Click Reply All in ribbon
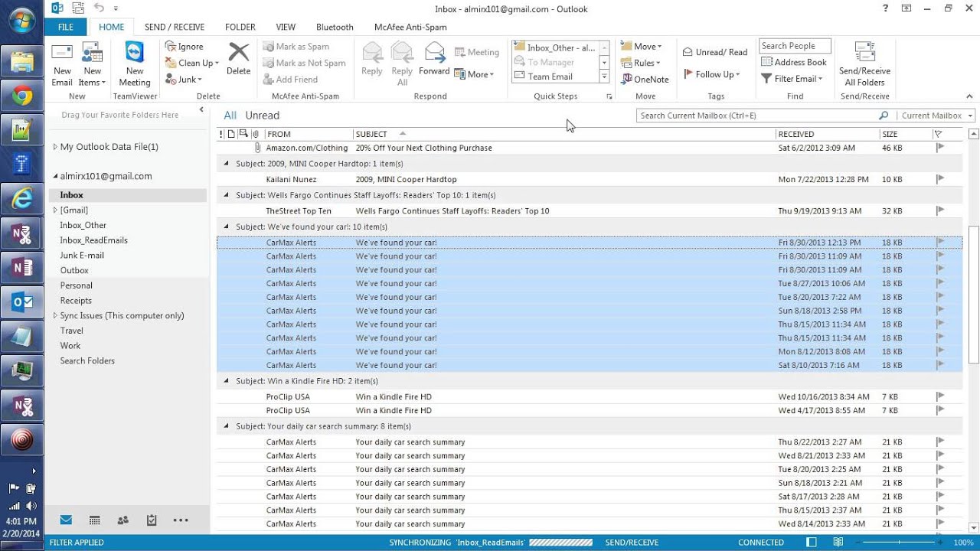 tap(402, 65)
